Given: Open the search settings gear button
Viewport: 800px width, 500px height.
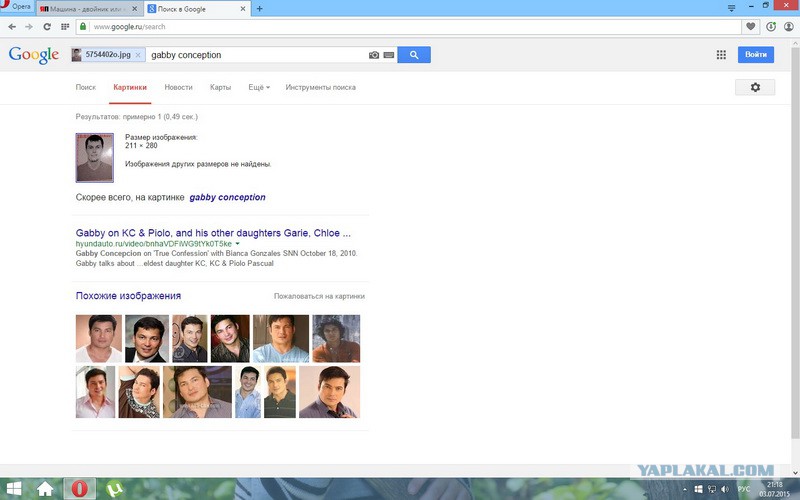Looking at the screenshot, I should (x=755, y=87).
